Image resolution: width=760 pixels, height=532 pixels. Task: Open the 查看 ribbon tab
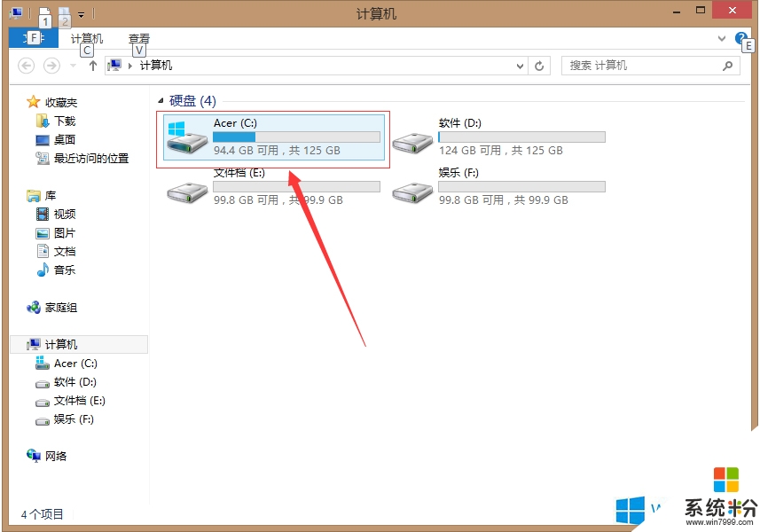pyautogui.click(x=139, y=39)
